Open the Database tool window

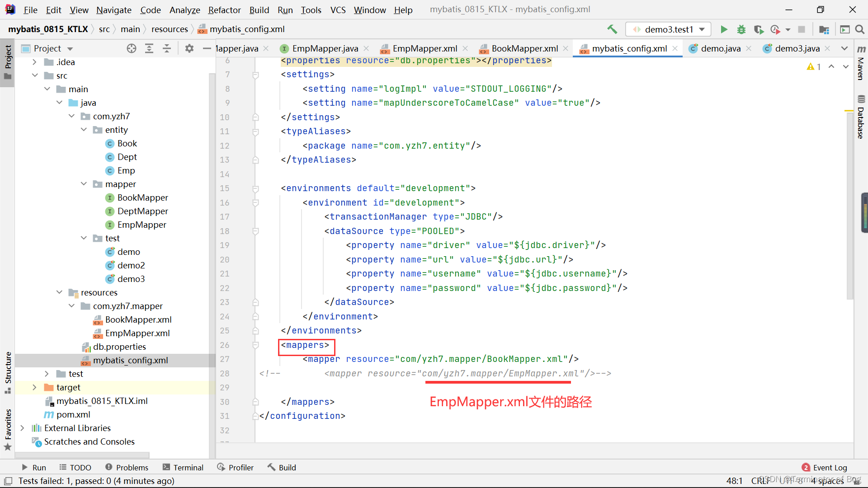(x=861, y=117)
